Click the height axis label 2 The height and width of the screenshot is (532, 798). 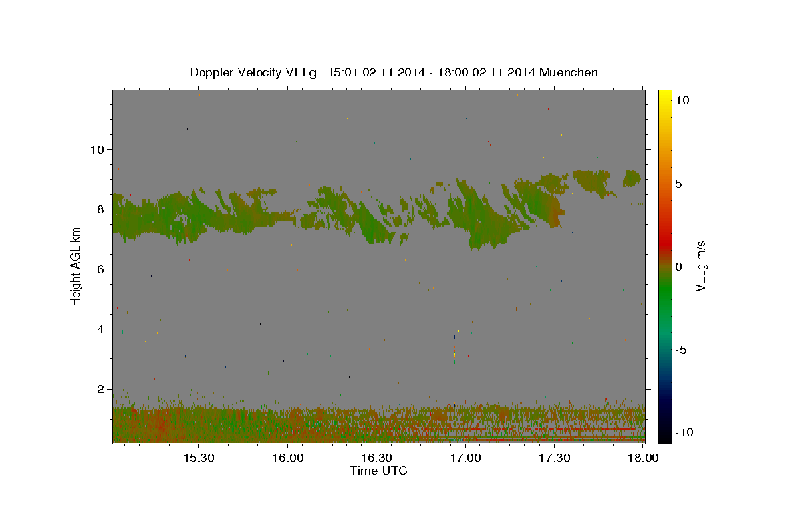[102, 389]
